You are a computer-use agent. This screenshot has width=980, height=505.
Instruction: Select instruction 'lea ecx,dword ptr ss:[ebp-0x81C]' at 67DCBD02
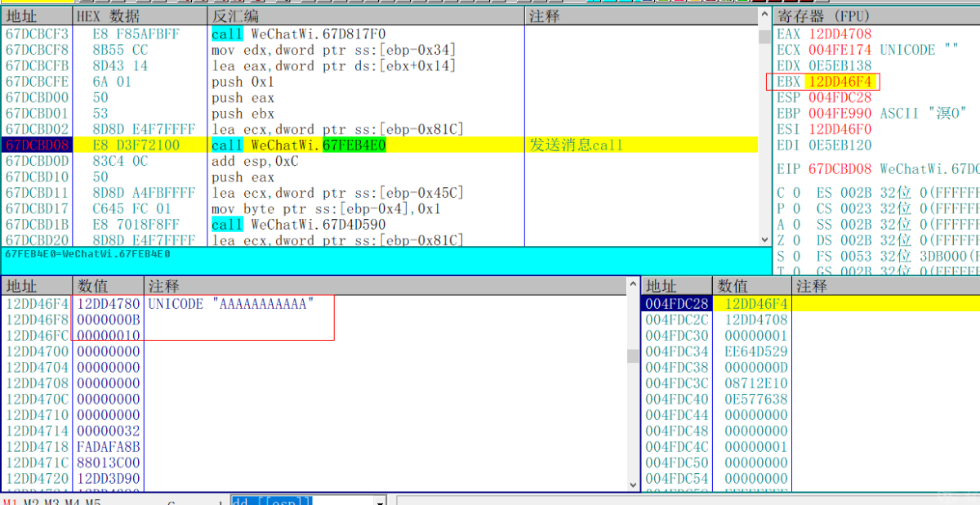tap(337, 129)
